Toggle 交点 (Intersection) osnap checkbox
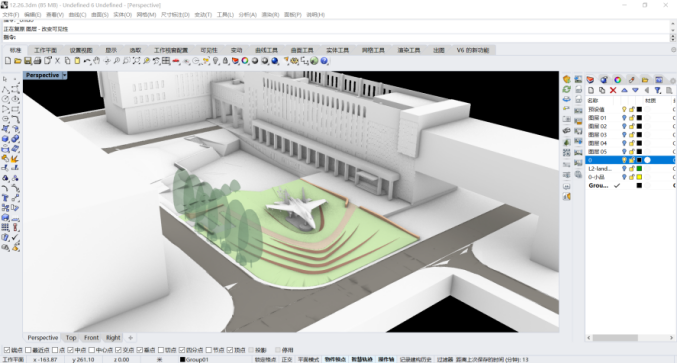 coord(118,350)
